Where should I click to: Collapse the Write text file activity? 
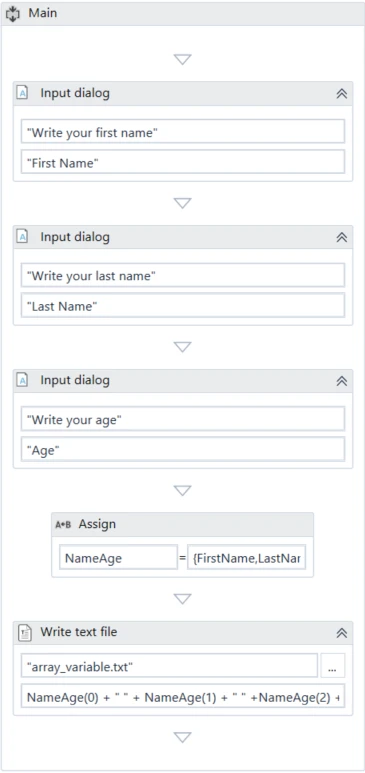(x=341, y=632)
